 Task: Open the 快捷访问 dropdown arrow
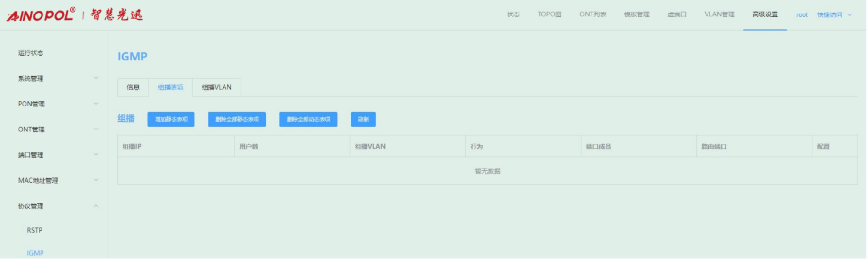click(850, 15)
